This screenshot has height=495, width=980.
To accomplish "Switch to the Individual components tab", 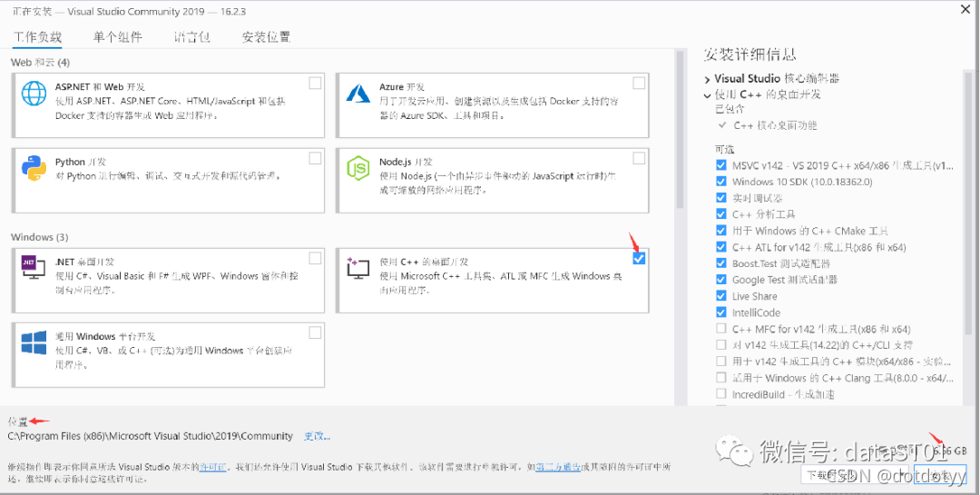I will coord(117,37).
